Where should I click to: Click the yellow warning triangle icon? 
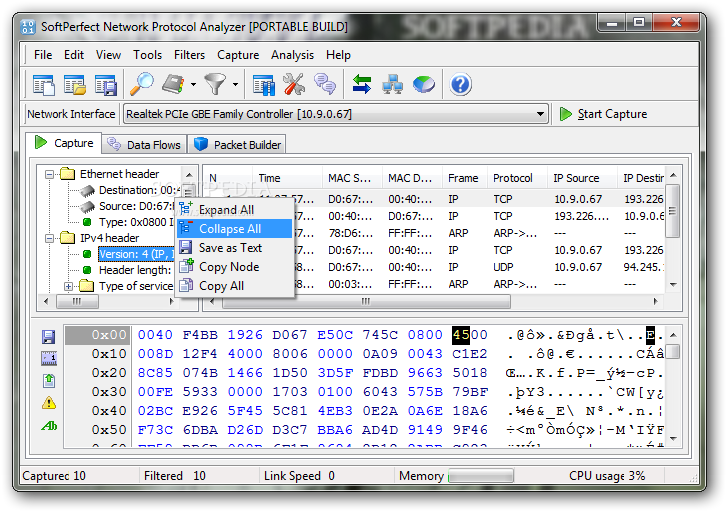[x=49, y=403]
